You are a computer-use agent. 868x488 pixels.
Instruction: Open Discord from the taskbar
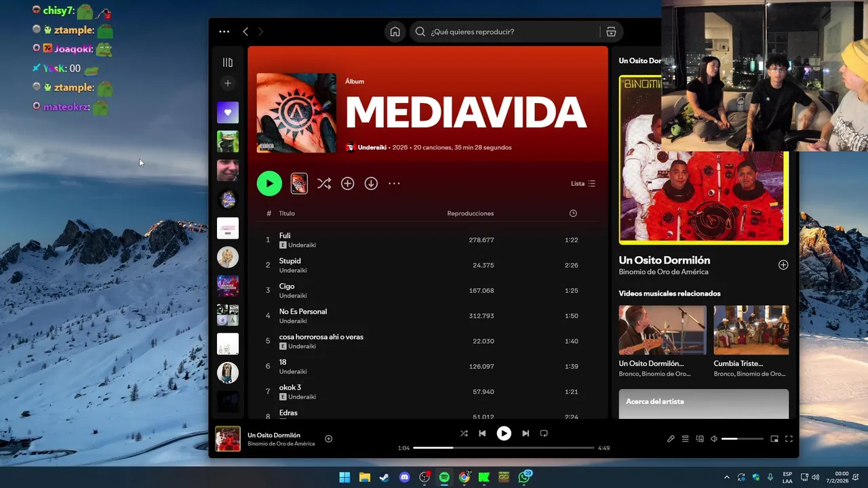(x=405, y=477)
